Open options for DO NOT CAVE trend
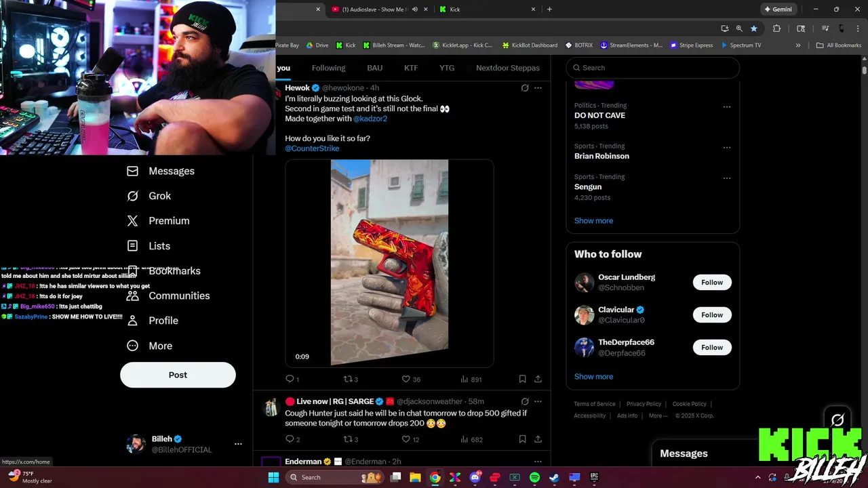The image size is (868, 488). [726, 106]
